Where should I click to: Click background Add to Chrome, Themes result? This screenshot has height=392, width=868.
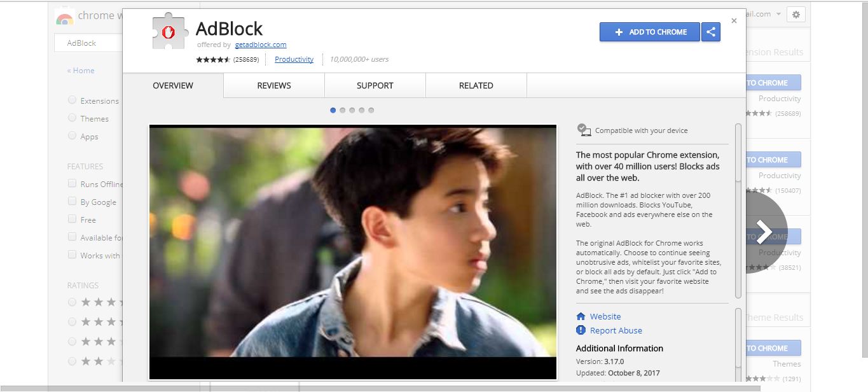tap(773, 348)
